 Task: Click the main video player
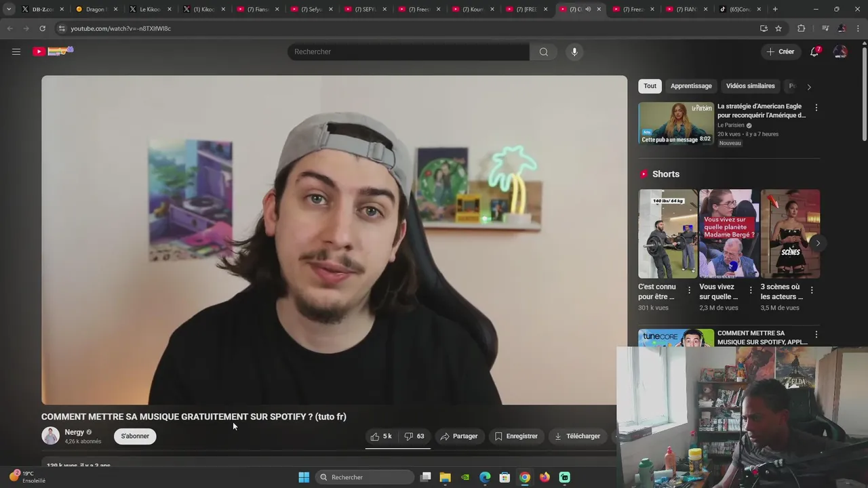[x=334, y=240]
